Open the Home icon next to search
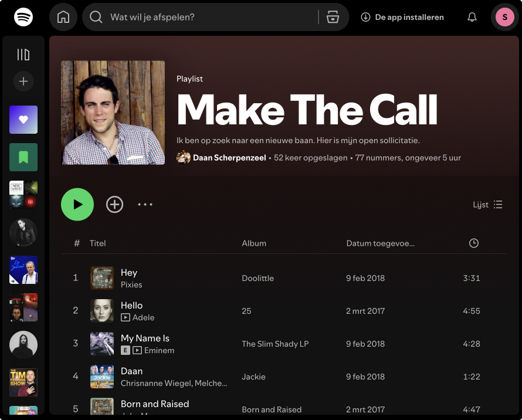522x420 pixels. (x=63, y=17)
